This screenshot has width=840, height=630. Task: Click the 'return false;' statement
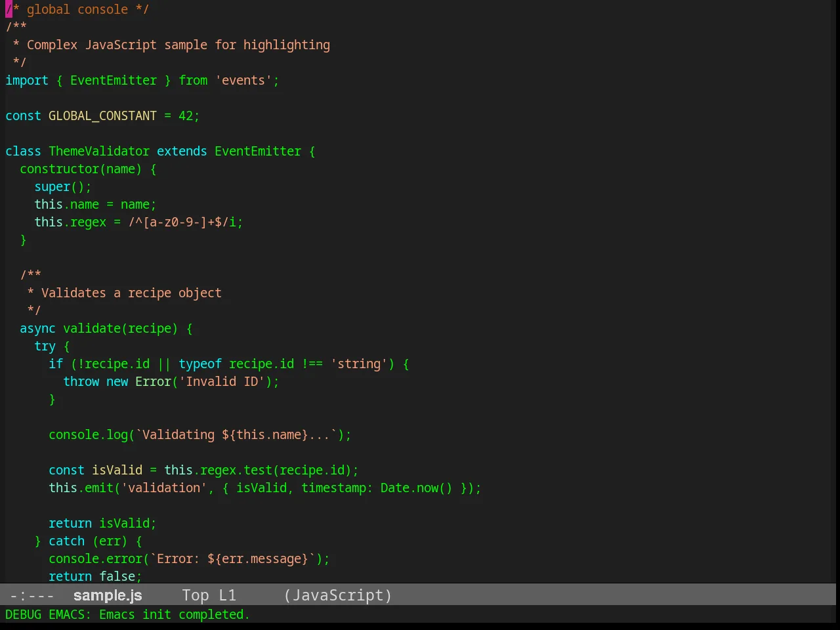(x=95, y=576)
